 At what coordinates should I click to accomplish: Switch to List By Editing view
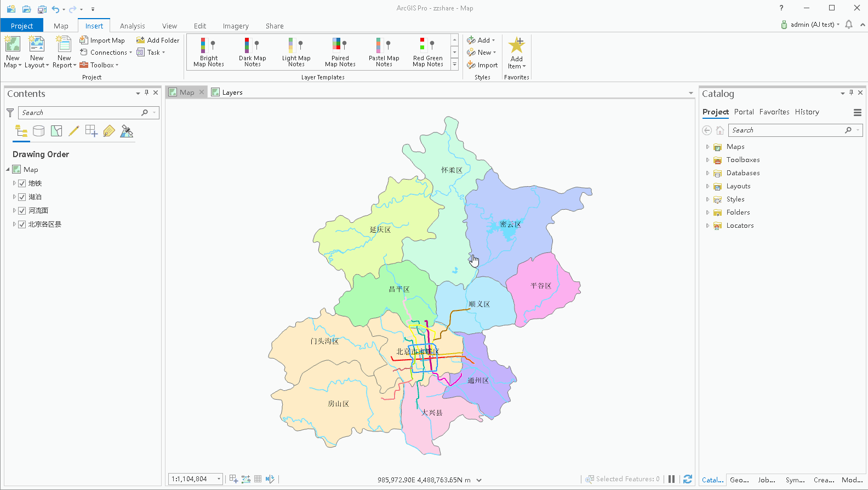coord(74,131)
